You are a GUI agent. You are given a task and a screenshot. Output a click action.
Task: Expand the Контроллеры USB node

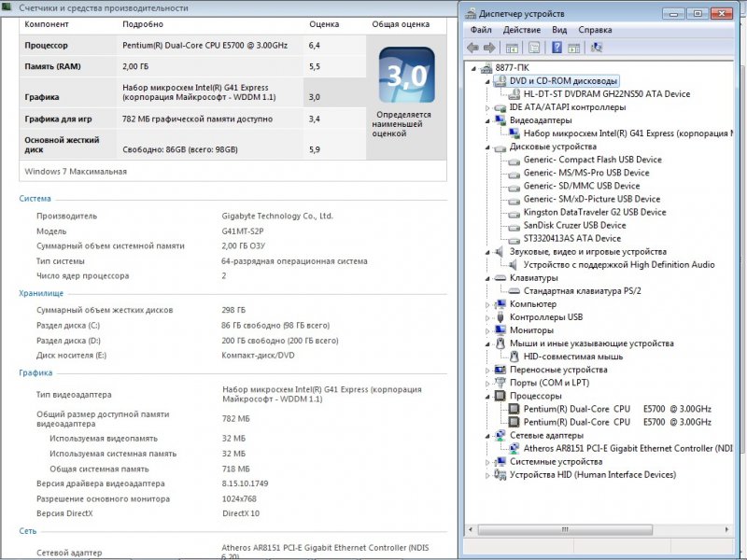click(x=487, y=317)
